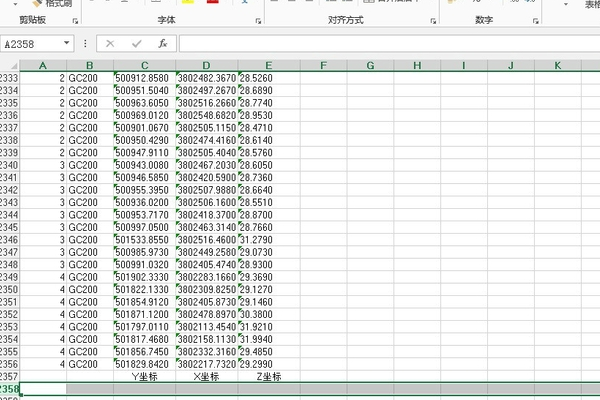This screenshot has height=400, width=600.
Task: Click cell with value 3802516.2660
Action: tap(207, 103)
